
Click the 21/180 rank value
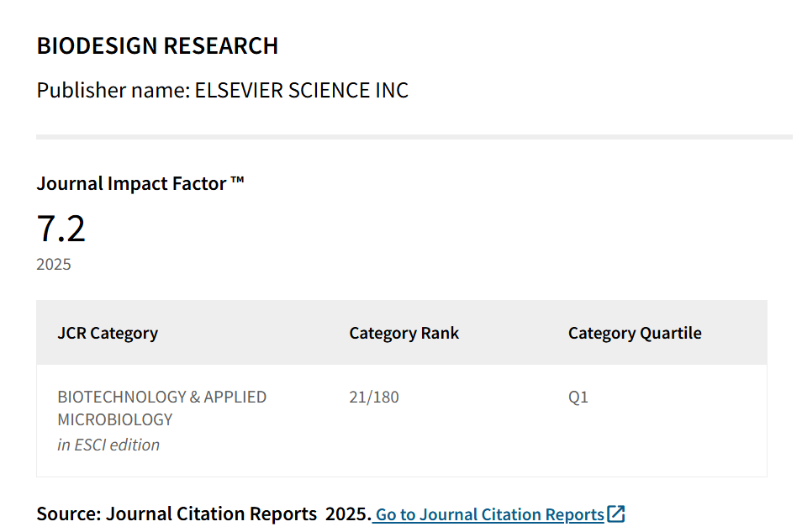[x=374, y=398]
